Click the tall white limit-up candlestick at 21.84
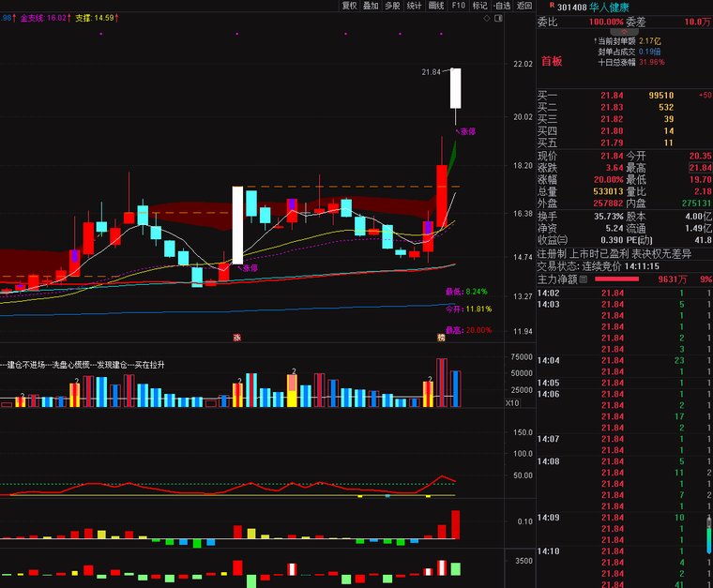713x588 pixels. pos(455,88)
